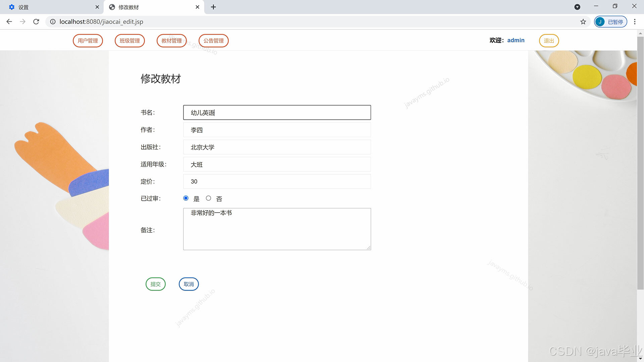Select 是 radio for 已过审
This screenshot has width=644, height=362.
pos(186,198)
